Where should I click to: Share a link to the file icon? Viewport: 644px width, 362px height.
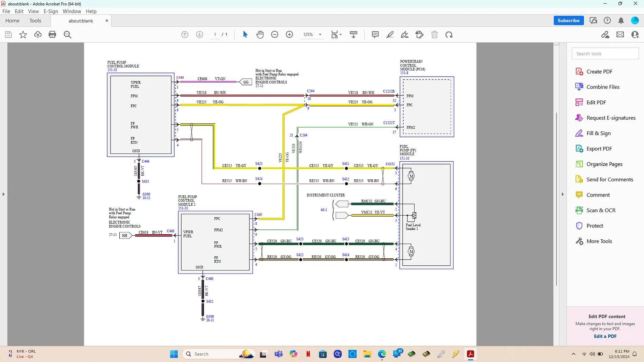605,35
